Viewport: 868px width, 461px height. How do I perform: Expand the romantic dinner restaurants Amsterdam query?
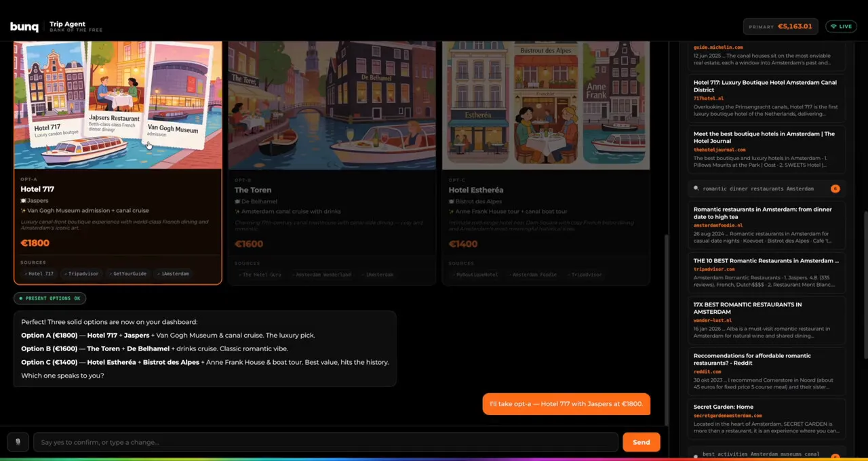coord(766,188)
